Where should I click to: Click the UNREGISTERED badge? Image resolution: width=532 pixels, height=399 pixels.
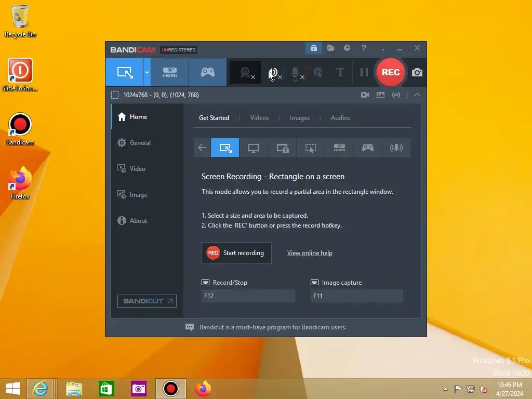coord(179,50)
